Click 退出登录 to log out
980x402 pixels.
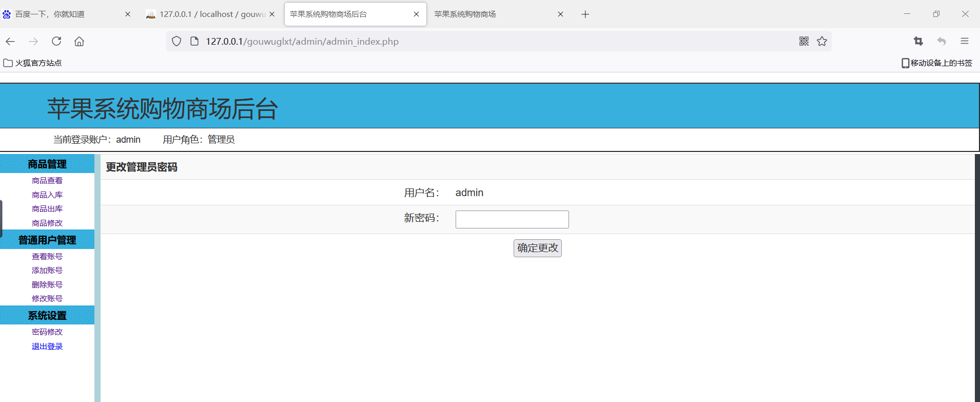[47, 347]
